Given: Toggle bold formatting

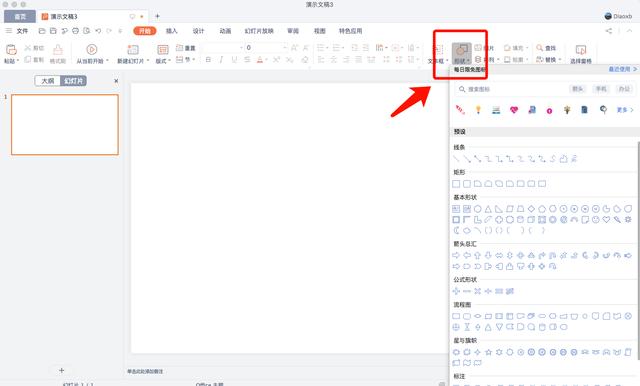Looking at the screenshot, I should pos(208,60).
